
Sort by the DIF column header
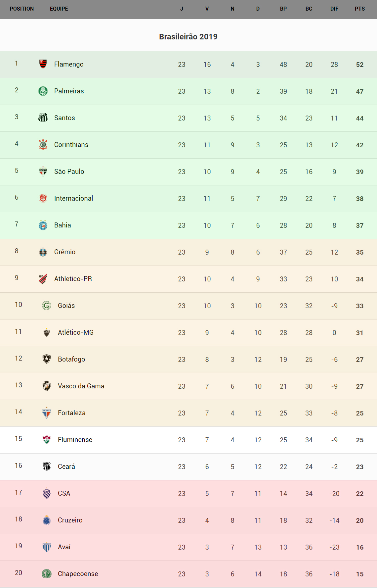(334, 9)
